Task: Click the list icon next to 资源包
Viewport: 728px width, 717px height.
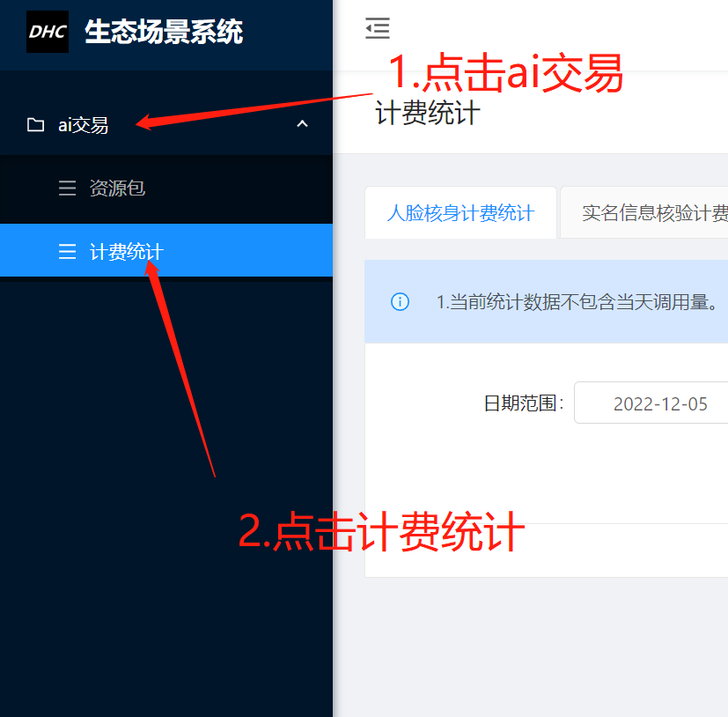Action: point(67,188)
